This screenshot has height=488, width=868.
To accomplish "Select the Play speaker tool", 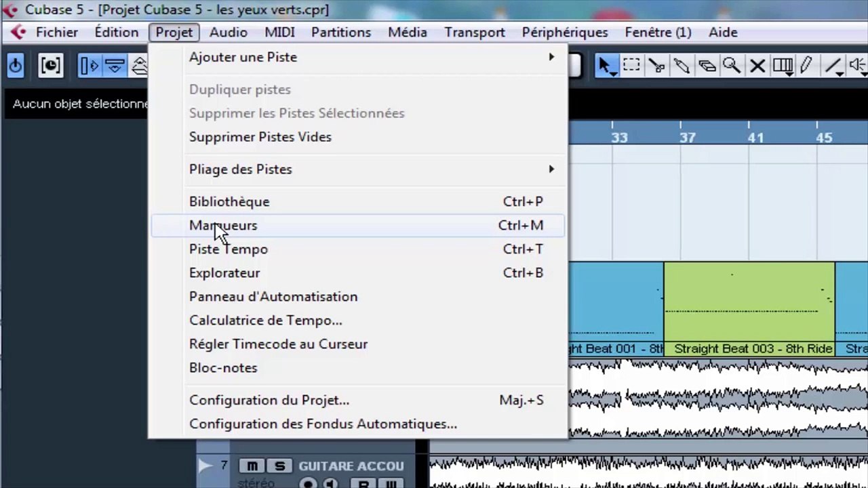I will pyautogui.click(x=856, y=66).
